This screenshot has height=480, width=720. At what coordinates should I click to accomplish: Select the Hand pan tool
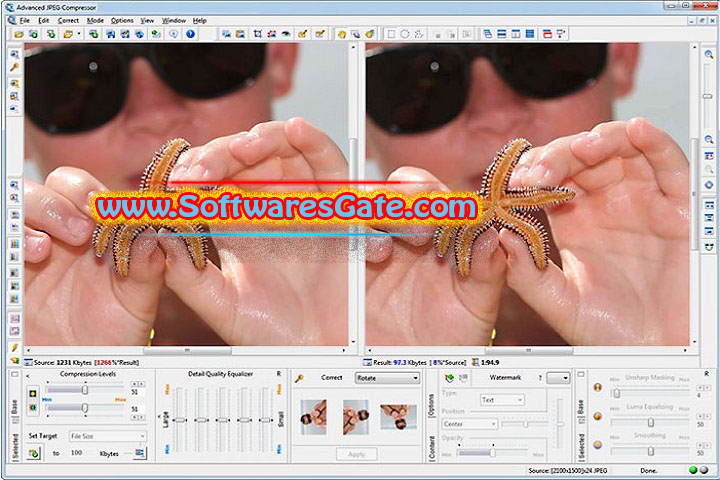coord(342,34)
